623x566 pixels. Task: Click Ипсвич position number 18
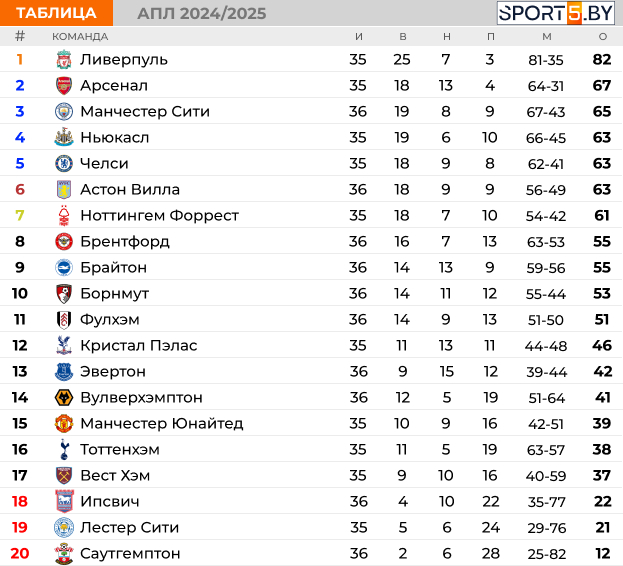click(19, 502)
